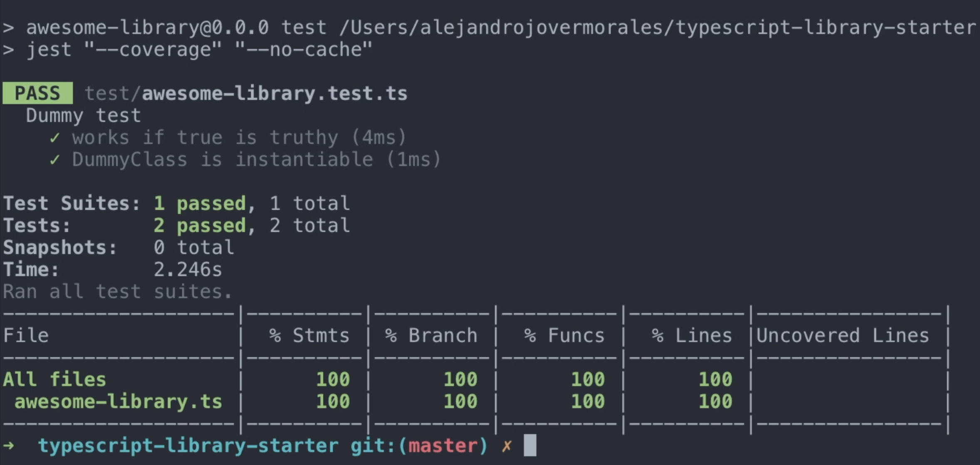The image size is (980, 465).
Task: Click the 'typescript-library-starter' directory in the prompt
Action: click(x=188, y=445)
